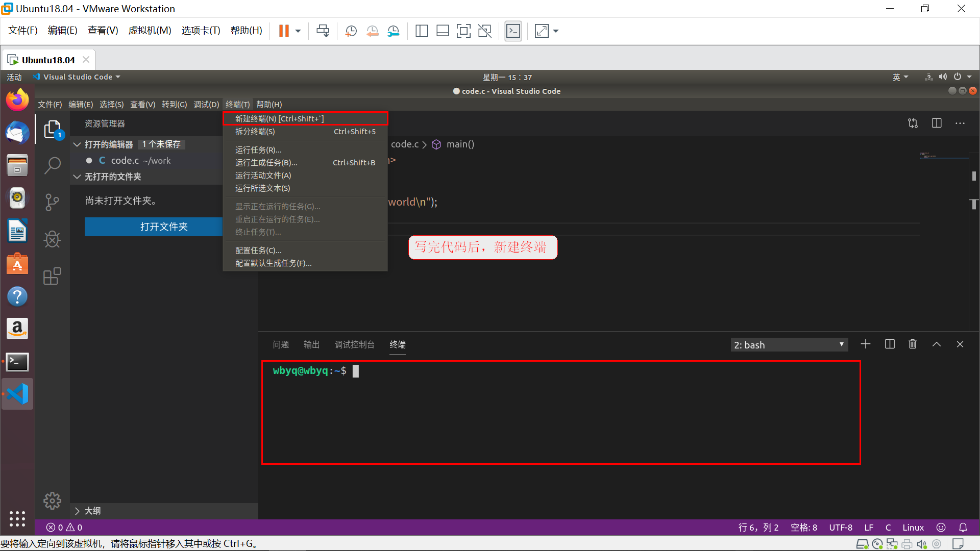Split the terminal panel icon
Screen dimensions: 980x551
click(890, 344)
